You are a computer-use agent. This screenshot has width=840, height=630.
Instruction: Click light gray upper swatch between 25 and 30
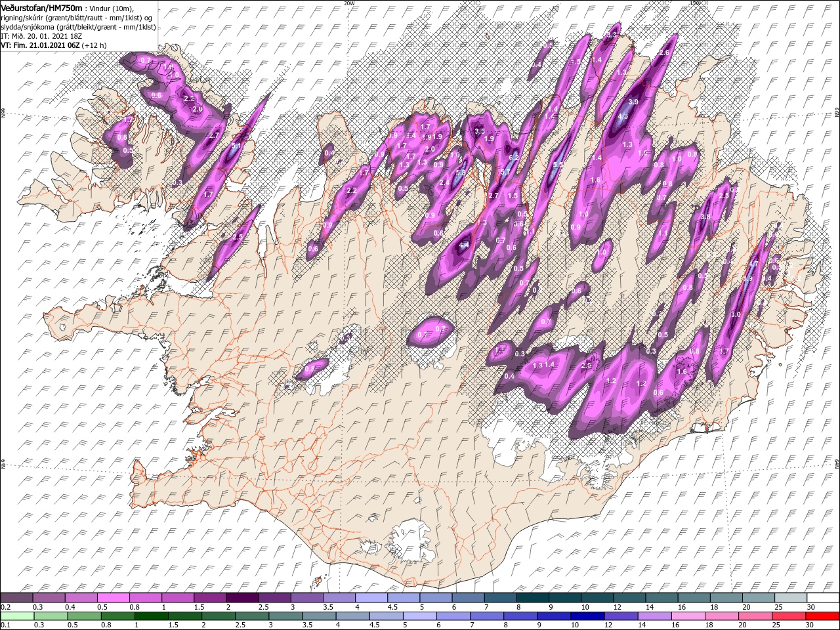(791, 597)
